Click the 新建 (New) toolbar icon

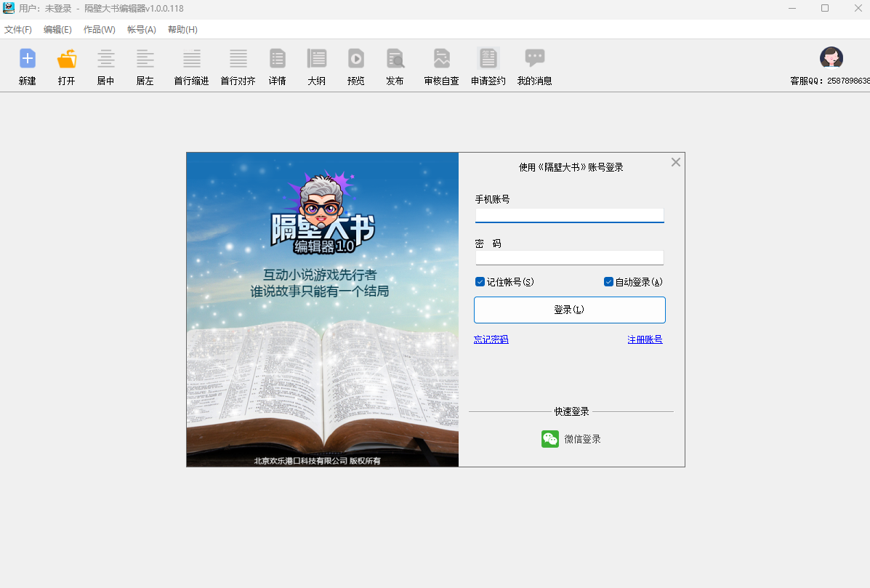point(28,59)
